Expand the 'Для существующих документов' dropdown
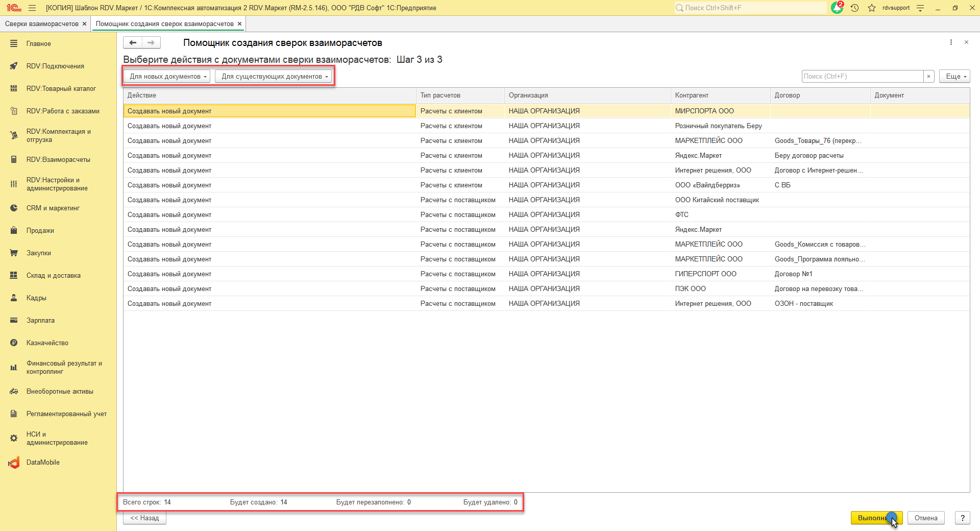This screenshot has height=531, width=980. 274,77
